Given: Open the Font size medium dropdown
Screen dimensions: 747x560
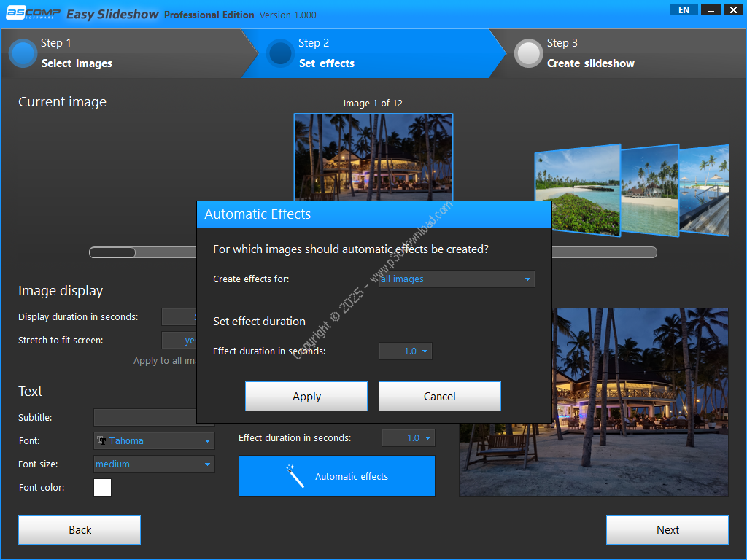Looking at the screenshot, I should click(x=154, y=464).
